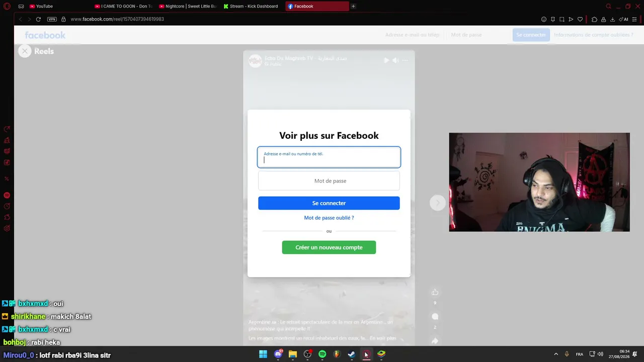The width and height of the screenshot is (644, 362).
Task: Open the Écho Du Maghreb TV profile picture
Action: point(256,61)
